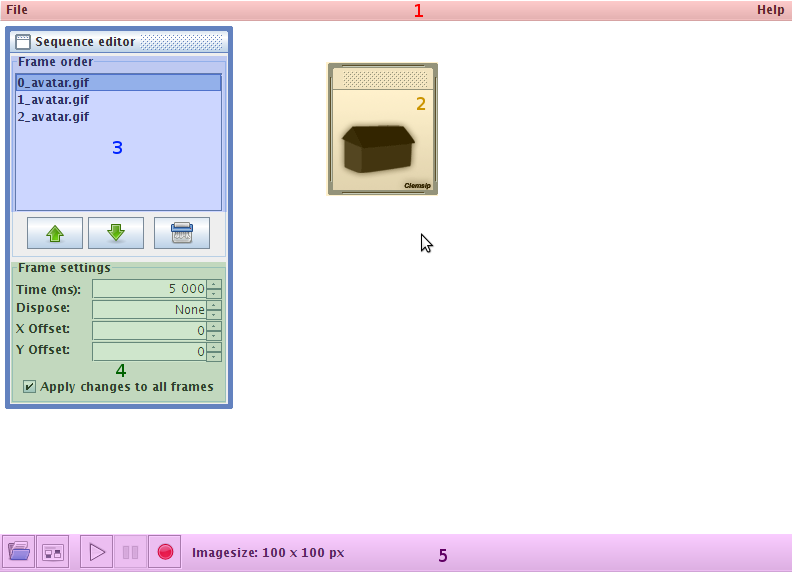The image size is (792, 572).
Task: Click the Y Offset input field
Action: point(150,351)
